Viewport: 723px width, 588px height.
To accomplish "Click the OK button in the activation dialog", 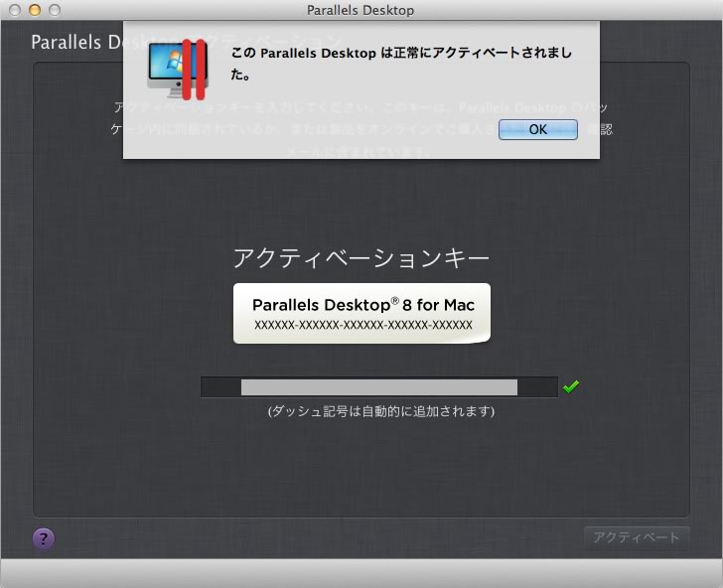I will coord(537,129).
